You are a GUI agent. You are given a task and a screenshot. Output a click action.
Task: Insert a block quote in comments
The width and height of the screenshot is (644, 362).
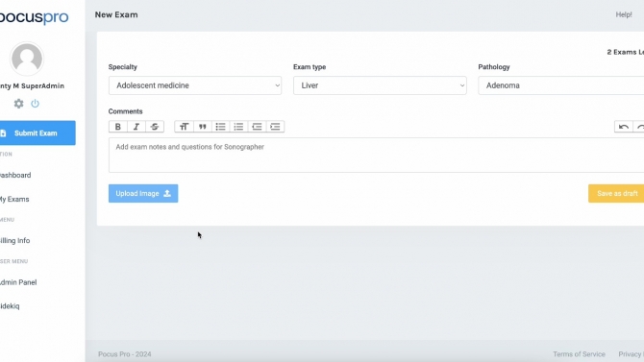click(203, 127)
